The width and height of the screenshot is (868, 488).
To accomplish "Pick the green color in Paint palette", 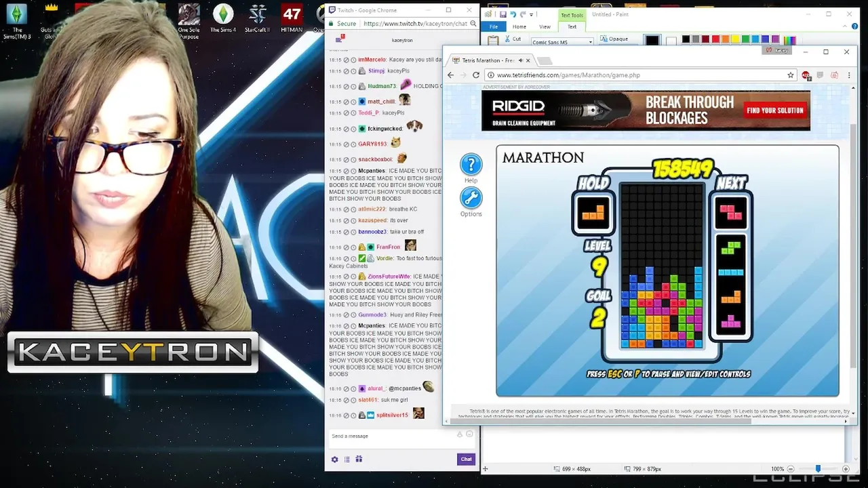I will coord(745,39).
